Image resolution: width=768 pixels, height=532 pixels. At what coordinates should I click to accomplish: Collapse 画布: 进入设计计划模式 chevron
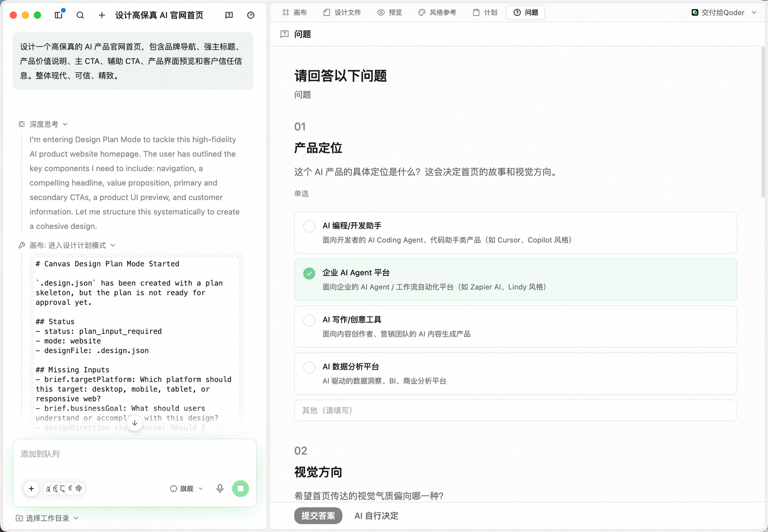[113, 245]
